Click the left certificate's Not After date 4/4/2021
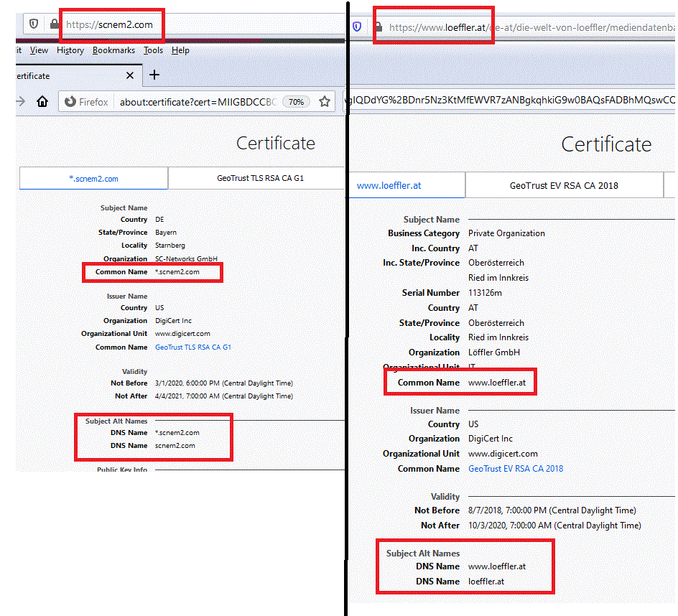The width and height of the screenshot is (678, 616). point(224,396)
